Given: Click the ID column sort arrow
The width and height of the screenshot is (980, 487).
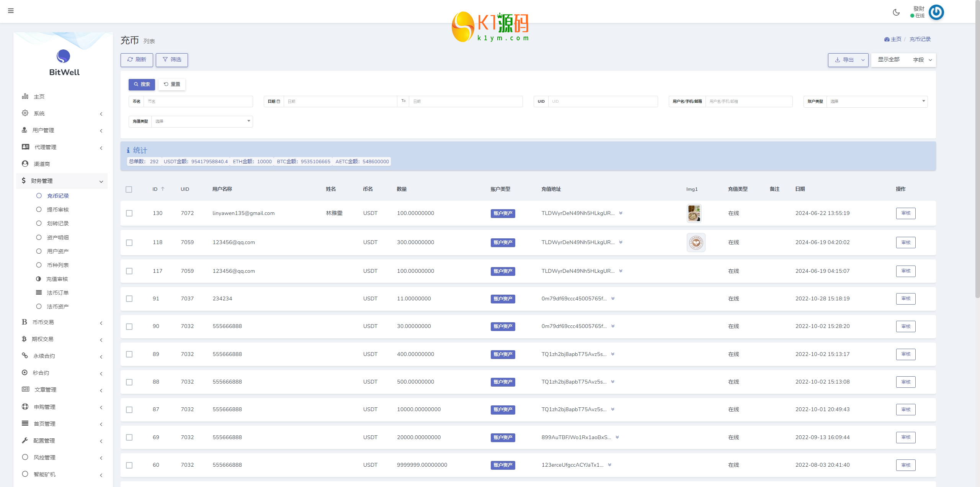Looking at the screenshot, I should (163, 189).
